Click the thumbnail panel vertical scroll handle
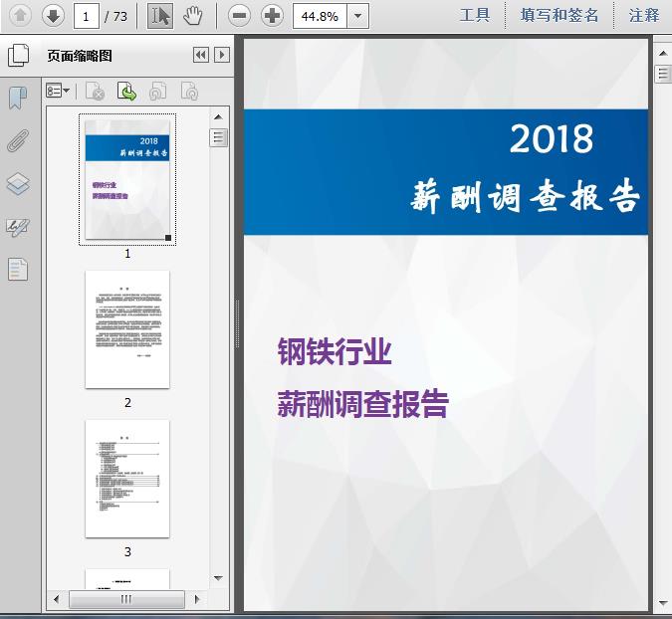672x619 pixels. coord(218,137)
